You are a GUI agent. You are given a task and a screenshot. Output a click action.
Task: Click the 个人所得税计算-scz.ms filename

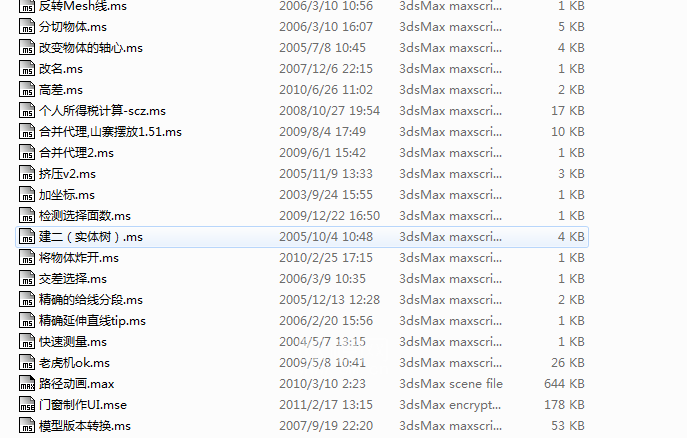click(103, 111)
